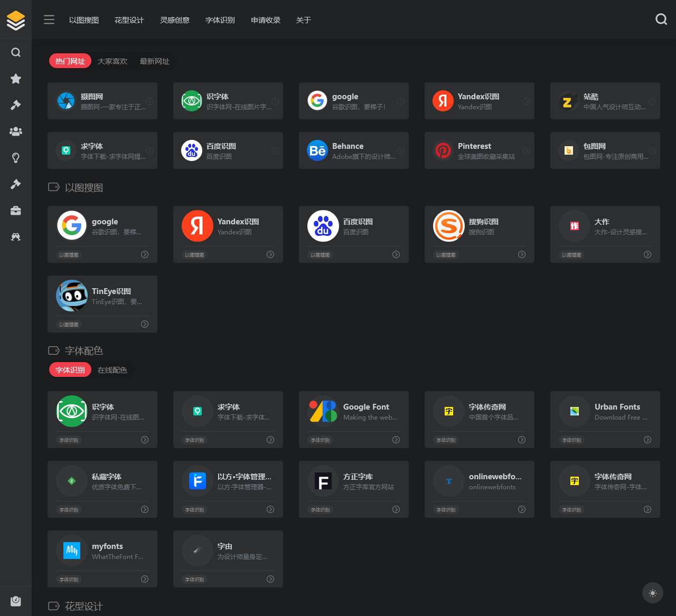
Task: Click the Google Font logo icon
Action: [x=323, y=411]
